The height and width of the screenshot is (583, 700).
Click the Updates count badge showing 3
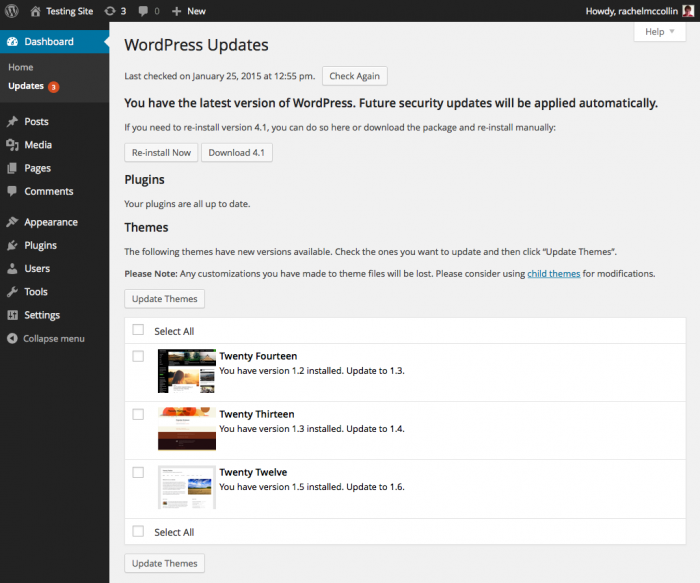(x=54, y=87)
